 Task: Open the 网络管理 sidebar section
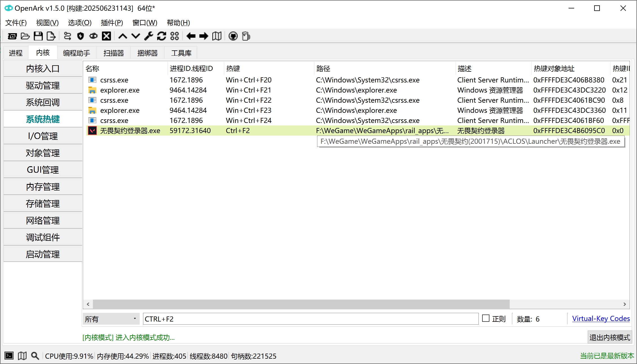tap(43, 220)
